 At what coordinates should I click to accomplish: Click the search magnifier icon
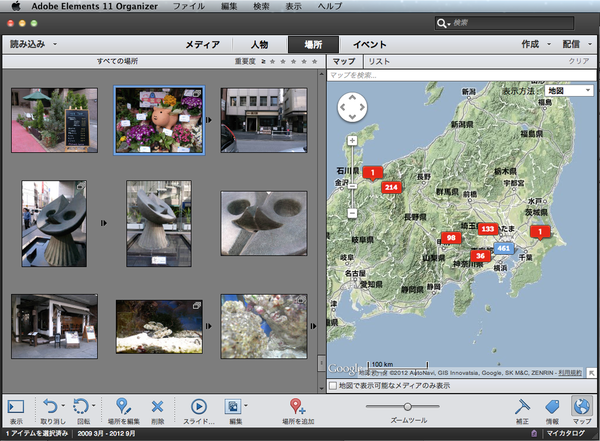(441, 23)
